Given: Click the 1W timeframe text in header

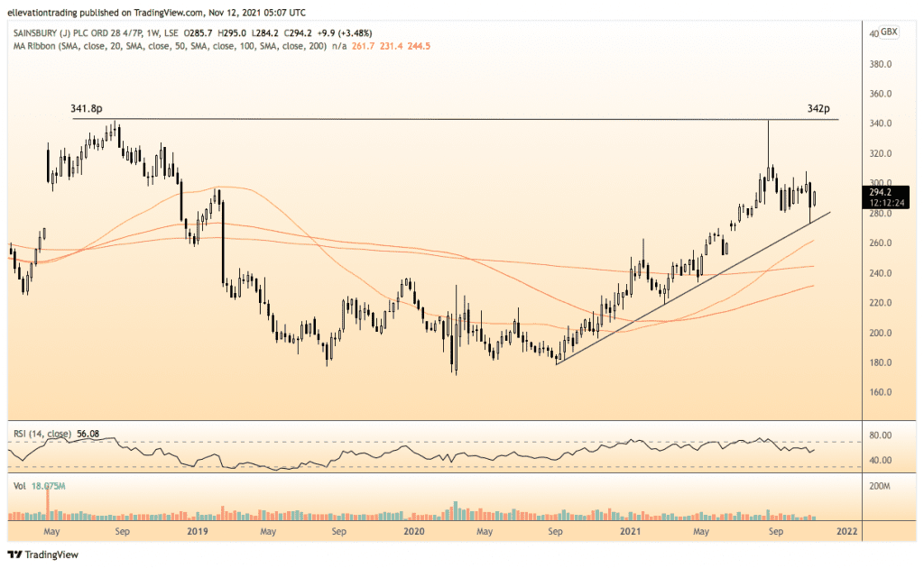Looking at the screenshot, I should pyautogui.click(x=152, y=33).
